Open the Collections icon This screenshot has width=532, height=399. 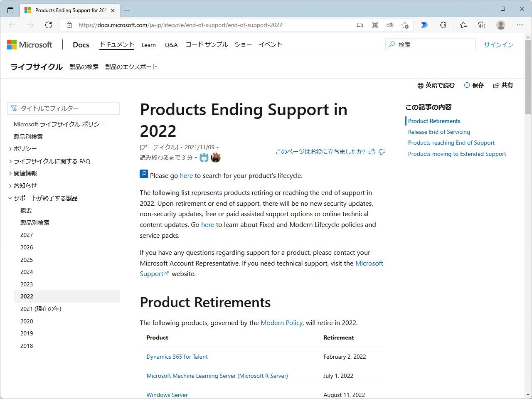tap(482, 25)
